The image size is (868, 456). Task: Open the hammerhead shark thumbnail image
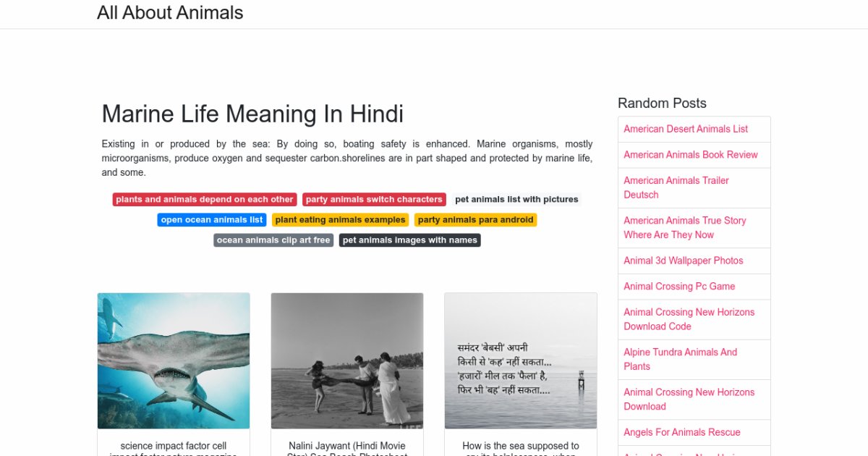point(174,360)
